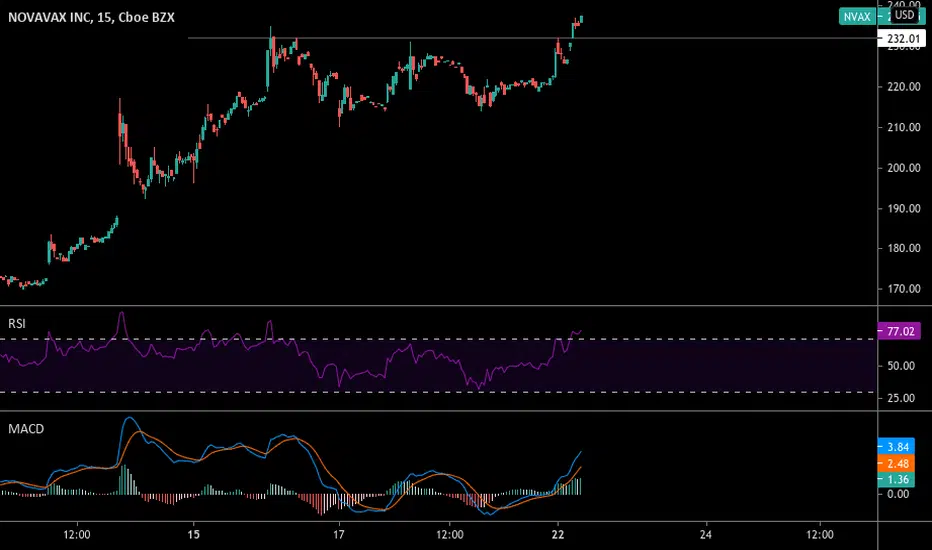The height and width of the screenshot is (550, 932).
Task: Click the RSI 25.00 axis label
Action: 901,398
